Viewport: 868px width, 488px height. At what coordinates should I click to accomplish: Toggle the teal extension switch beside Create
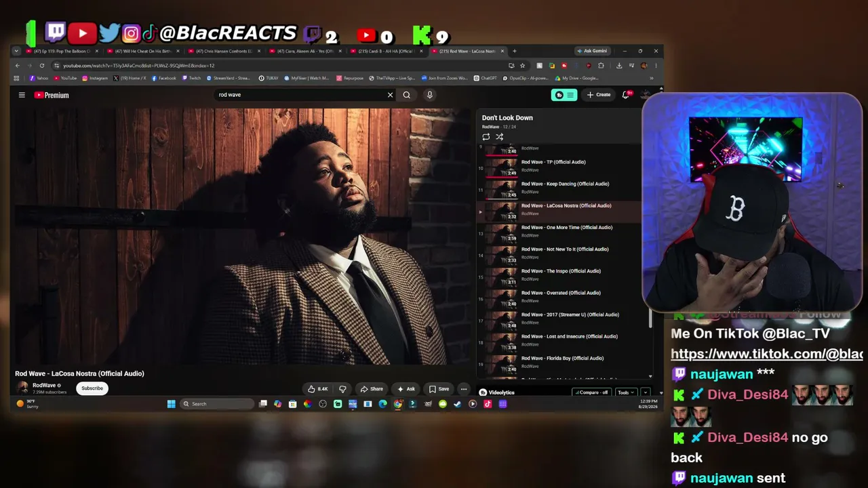[565, 95]
